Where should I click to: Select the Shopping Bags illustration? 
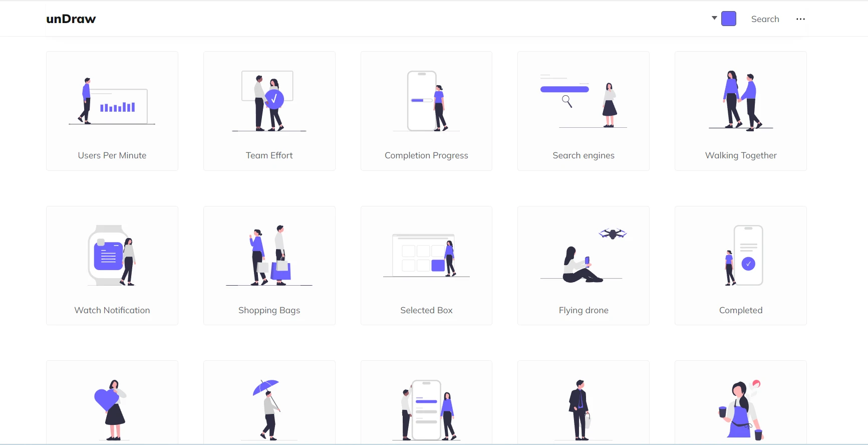[269, 266]
